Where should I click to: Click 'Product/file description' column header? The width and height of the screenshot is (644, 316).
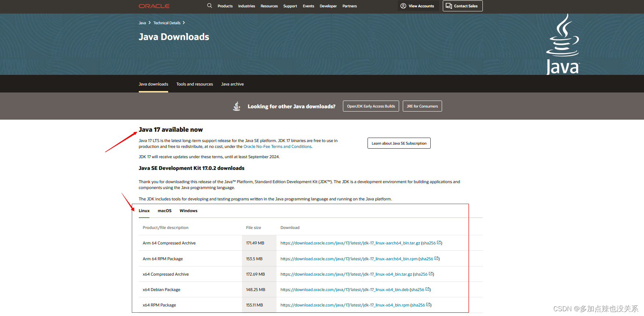click(x=166, y=228)
